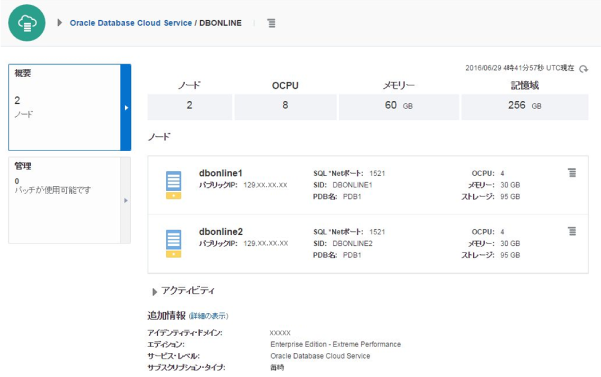This screenshot has width=601, height=377.
Task: Click the メモリー 60 GB summary box
Action: (x=399, y=107)
